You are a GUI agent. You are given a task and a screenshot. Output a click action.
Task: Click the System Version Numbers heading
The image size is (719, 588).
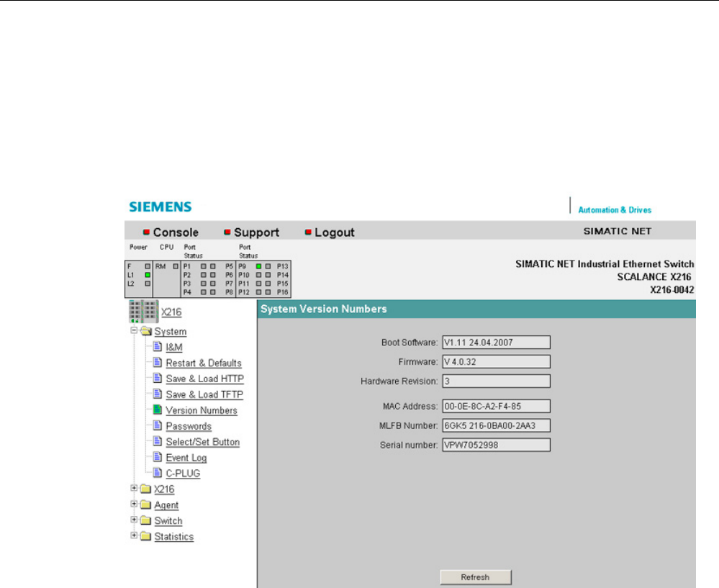point(324,309)
